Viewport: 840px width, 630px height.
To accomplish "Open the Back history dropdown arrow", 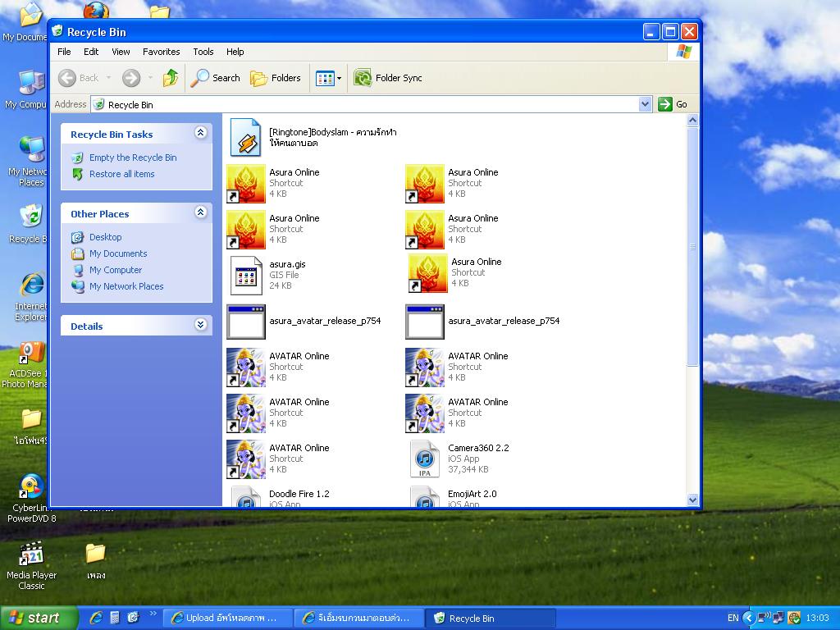I will (x=108, y=78).
